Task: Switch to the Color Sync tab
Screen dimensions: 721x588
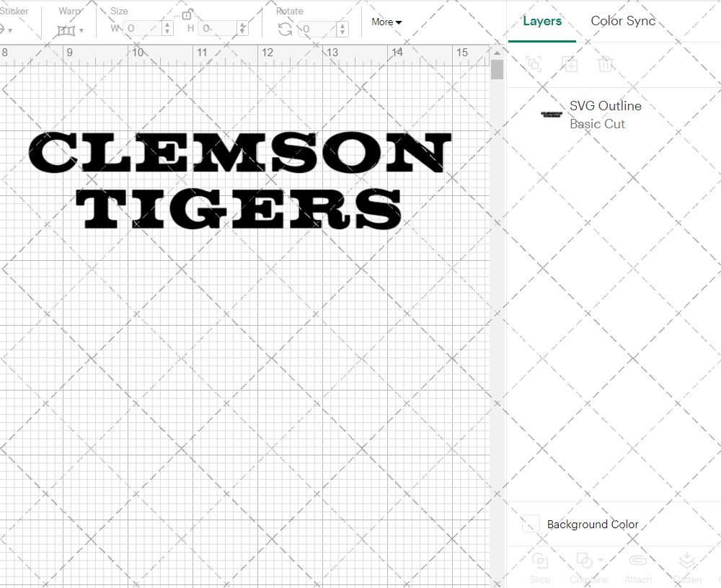Action: pos(623,21)
